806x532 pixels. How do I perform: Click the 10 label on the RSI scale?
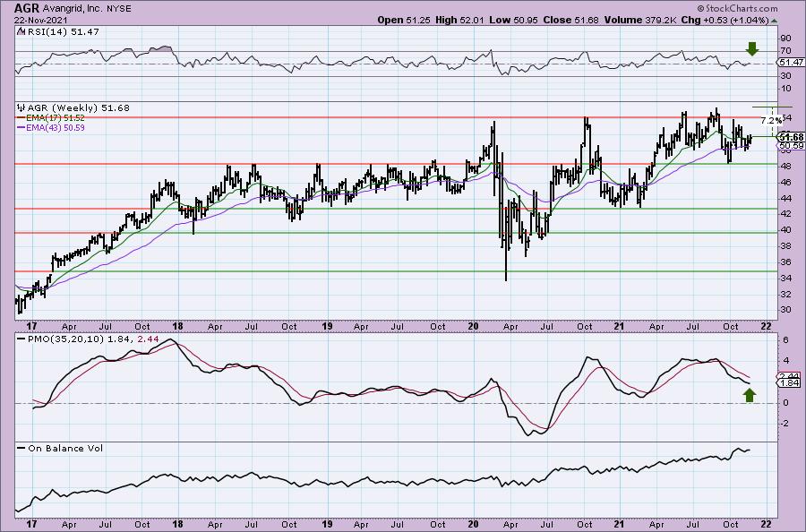click(785, 89)
